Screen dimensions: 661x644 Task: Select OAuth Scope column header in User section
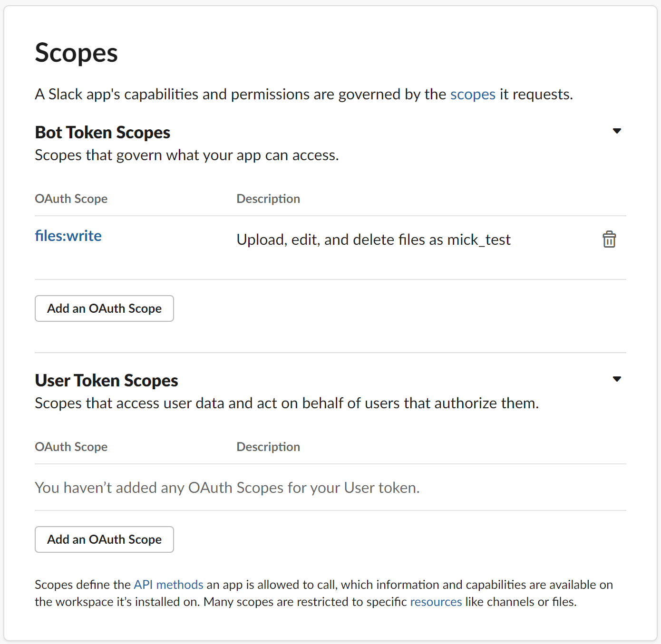pyautogui.click(x=71, y=447)
